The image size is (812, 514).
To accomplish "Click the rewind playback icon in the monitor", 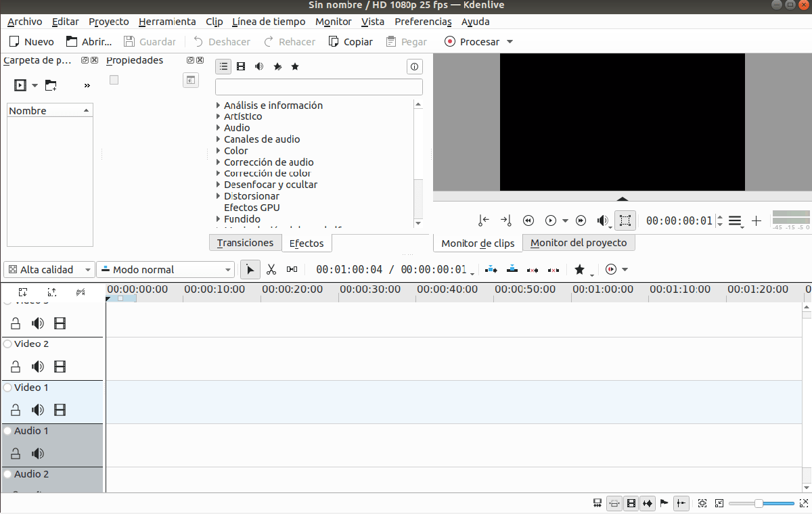I will click(x=528, y=220).
